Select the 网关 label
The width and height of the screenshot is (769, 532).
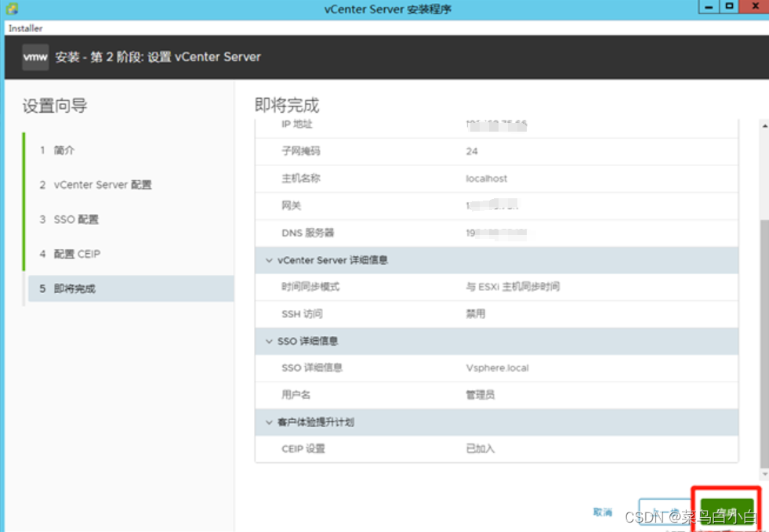pyautogui.click(x=292, y=205)
